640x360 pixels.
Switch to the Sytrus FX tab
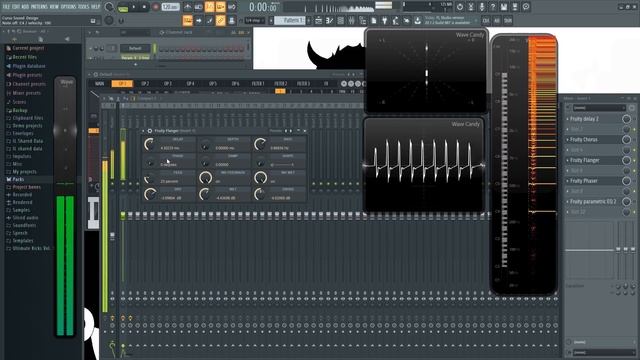326,84
